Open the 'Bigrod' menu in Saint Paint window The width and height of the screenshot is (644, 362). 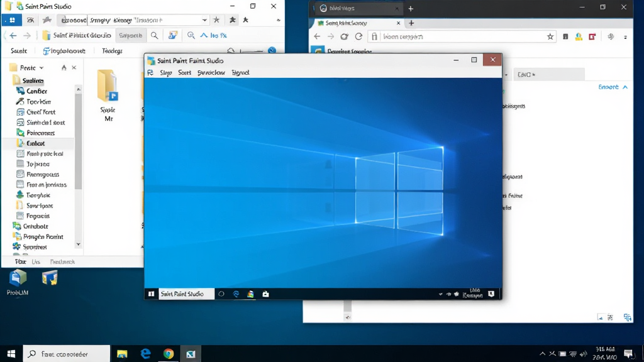tap(241, 73)
